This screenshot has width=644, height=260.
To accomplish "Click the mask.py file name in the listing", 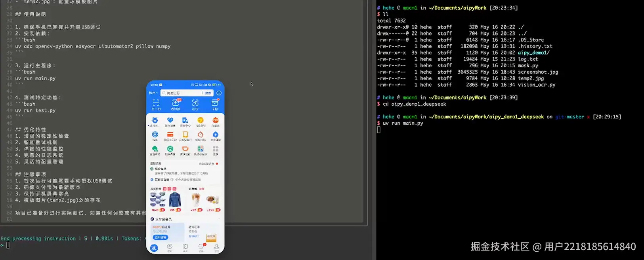I will pyautogui.click(x=528, y=66).
